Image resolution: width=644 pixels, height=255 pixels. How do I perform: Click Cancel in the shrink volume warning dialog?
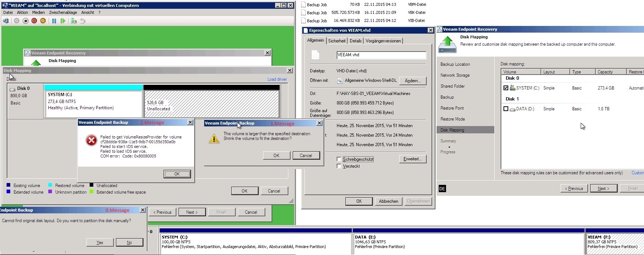coord(306,155)
